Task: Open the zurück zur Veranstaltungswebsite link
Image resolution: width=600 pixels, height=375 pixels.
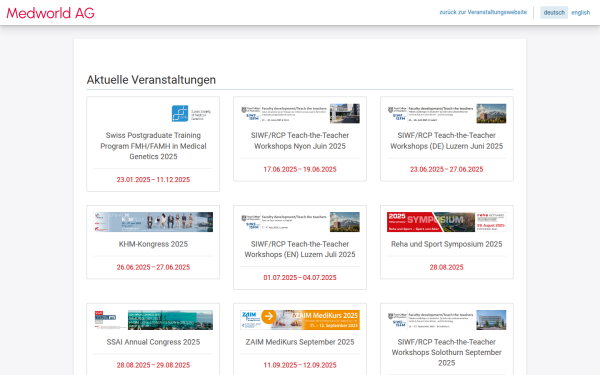Action: (483, 12)
